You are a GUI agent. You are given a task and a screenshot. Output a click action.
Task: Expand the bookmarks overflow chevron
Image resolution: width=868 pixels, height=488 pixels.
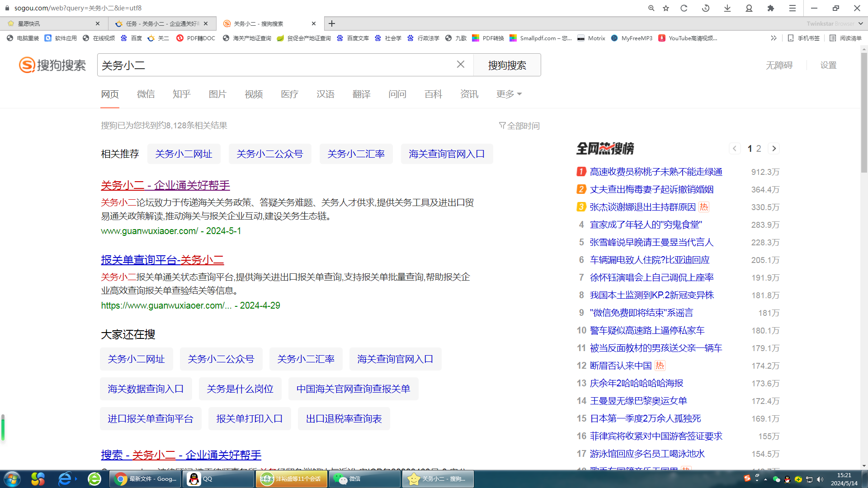click(774, 38)
